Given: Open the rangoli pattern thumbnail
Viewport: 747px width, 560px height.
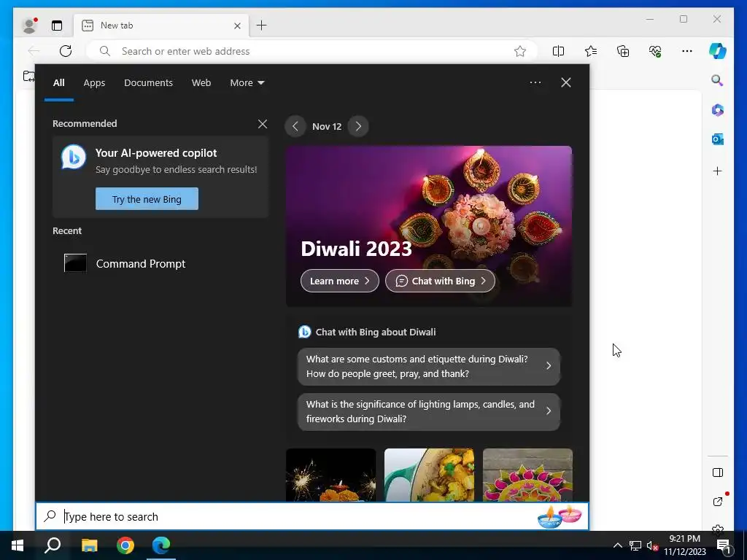Looking at the screenshot, I should coord(527,475).
